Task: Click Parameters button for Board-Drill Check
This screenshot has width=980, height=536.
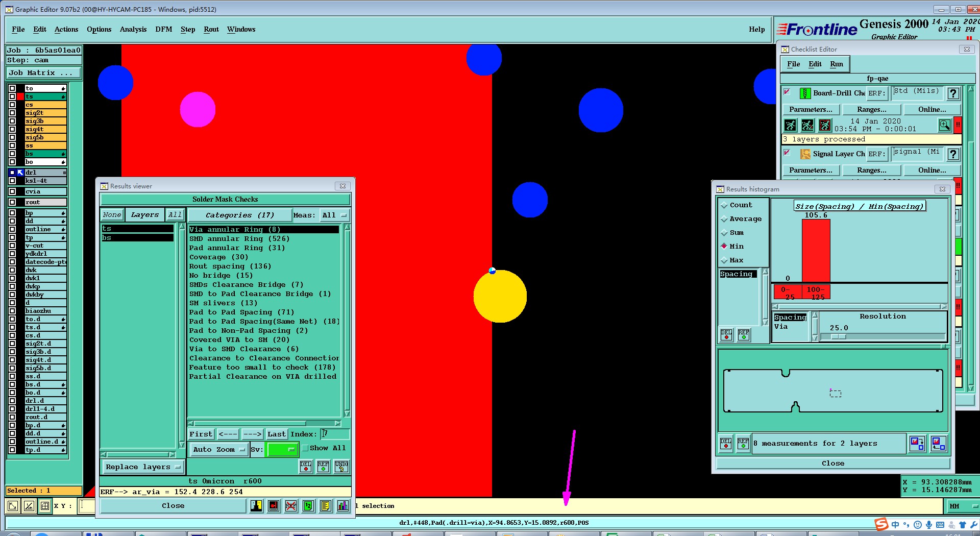Action: (x=811, y=110)
